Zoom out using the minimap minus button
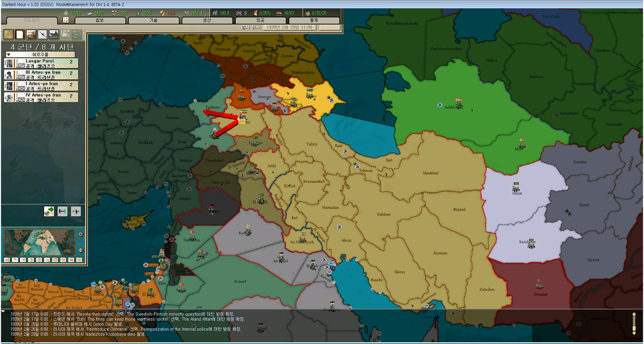This screenshot has height=344, width=644. pyautogui.click(x=80, y=250)
